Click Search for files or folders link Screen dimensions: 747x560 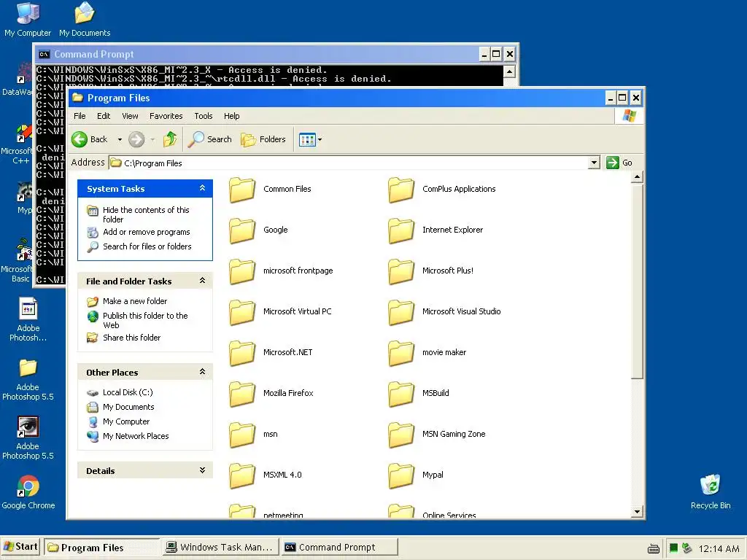[147, 246]
